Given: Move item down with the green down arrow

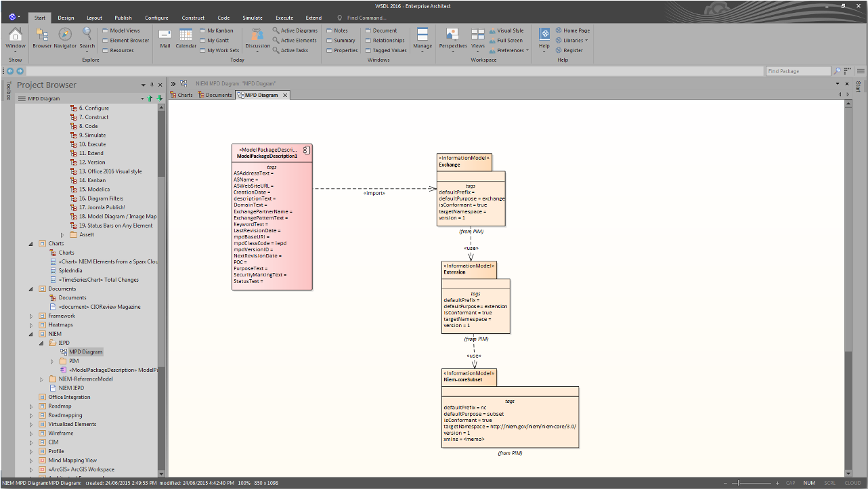Looking at the screenshot, I should pyautogui.click(x=160, y=99).
